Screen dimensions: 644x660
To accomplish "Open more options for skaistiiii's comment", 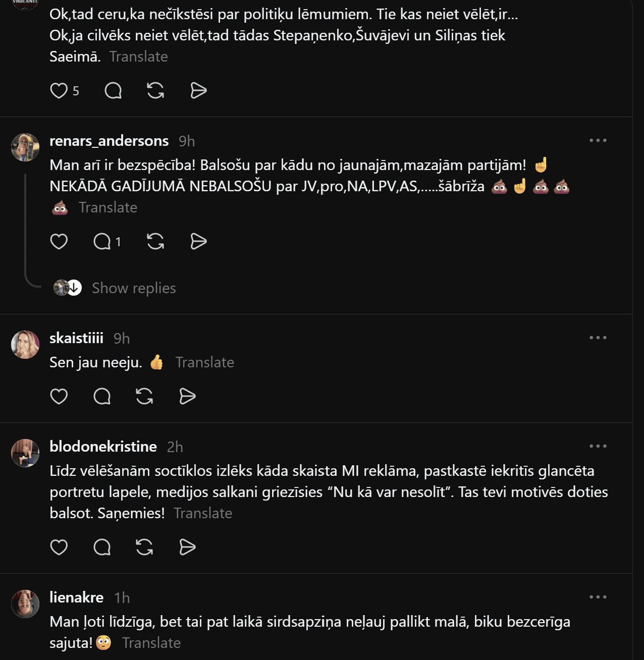I will coord(598,338).
